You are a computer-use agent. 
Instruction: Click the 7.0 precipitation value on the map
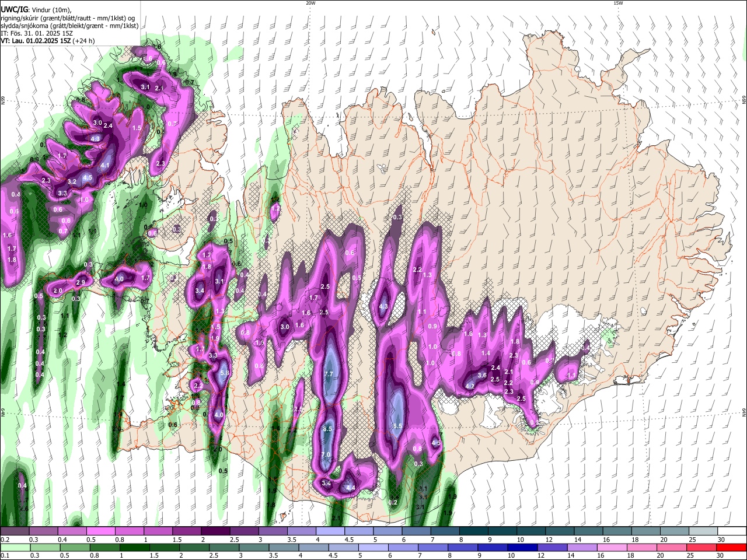(326, 454)
